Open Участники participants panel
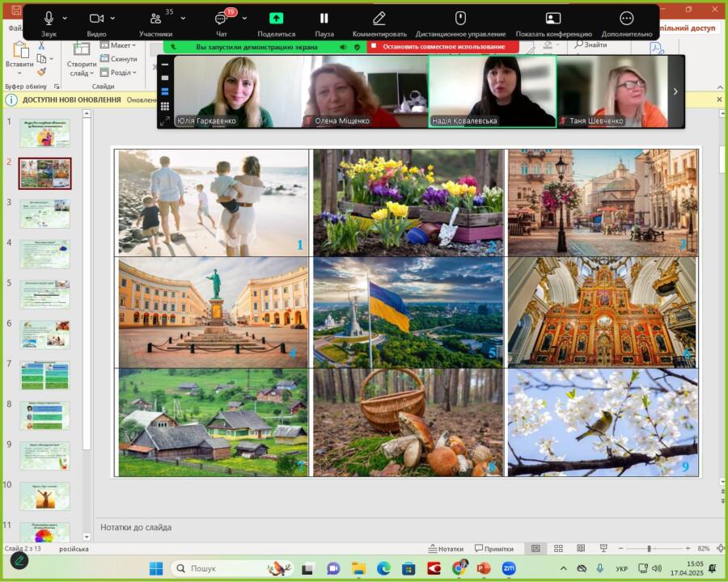This screenshot has height=582, width=728. [x=156, y=23]
